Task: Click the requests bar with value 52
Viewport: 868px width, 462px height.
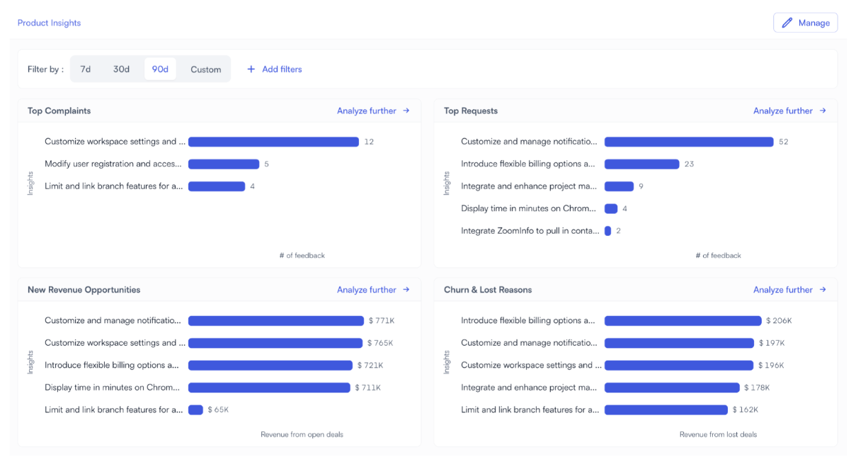Action: click(689, 142)
